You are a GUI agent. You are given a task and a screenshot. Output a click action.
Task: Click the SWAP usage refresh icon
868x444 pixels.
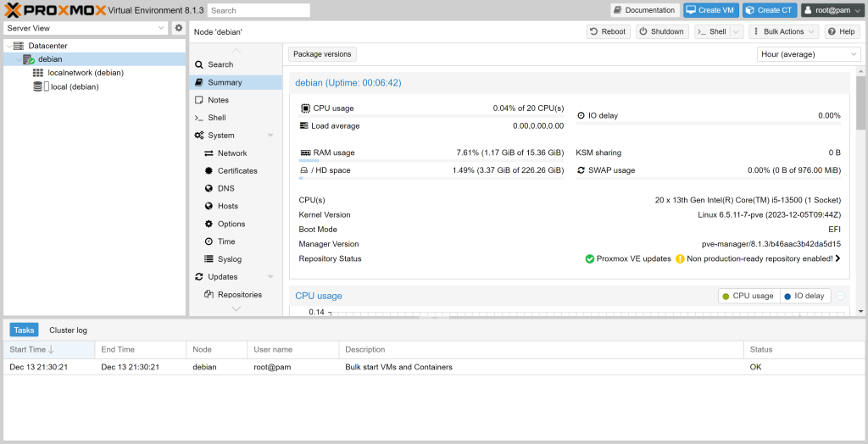[x=581, y=170]
